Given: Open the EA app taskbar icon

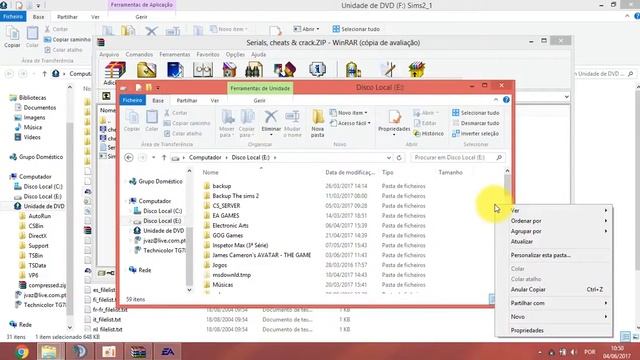Looking at the screenshot, I should coord(167,351).
